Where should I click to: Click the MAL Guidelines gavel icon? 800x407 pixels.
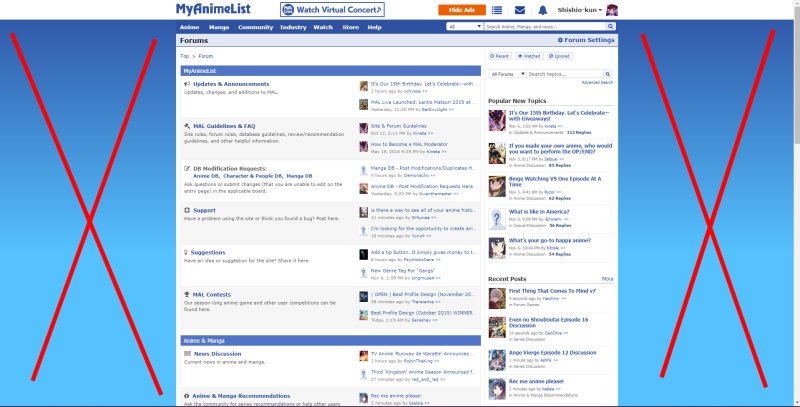pyautogui.click(x=187, y=126)
